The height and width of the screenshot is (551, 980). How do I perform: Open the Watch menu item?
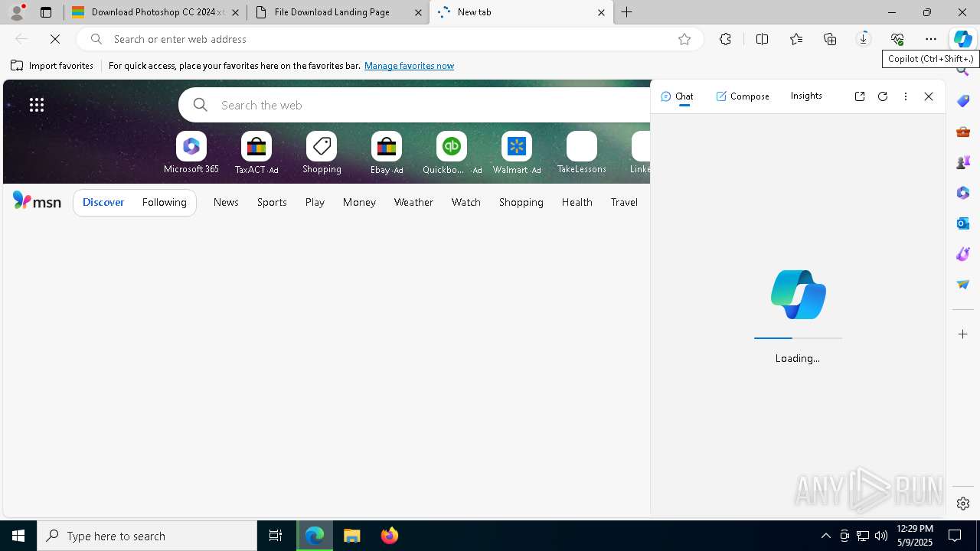tap(466, 202)
